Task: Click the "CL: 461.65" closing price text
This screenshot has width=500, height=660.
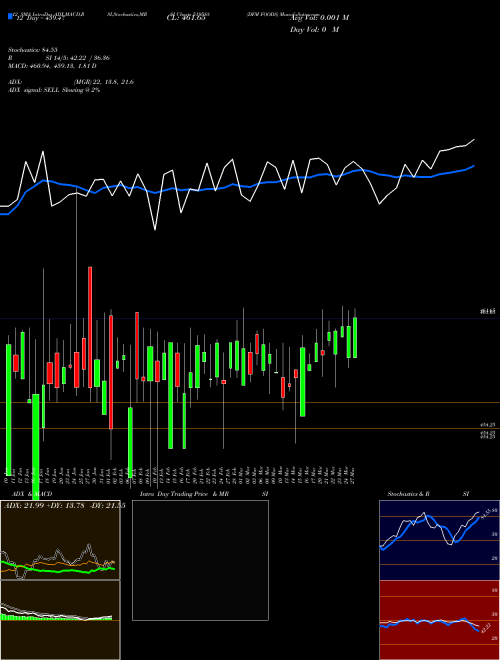Action: pyautogui.click(x=186, y=18)
